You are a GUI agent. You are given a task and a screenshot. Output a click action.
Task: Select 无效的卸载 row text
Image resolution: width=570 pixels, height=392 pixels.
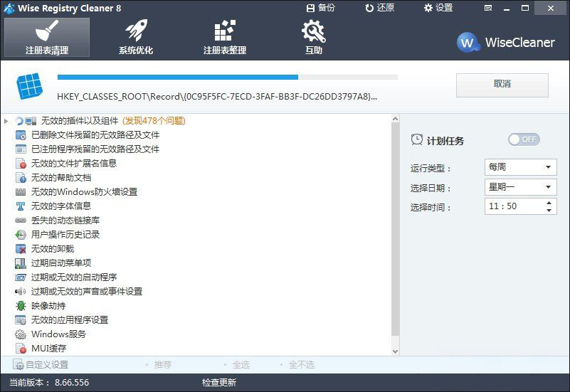click(x=53, y=249)
